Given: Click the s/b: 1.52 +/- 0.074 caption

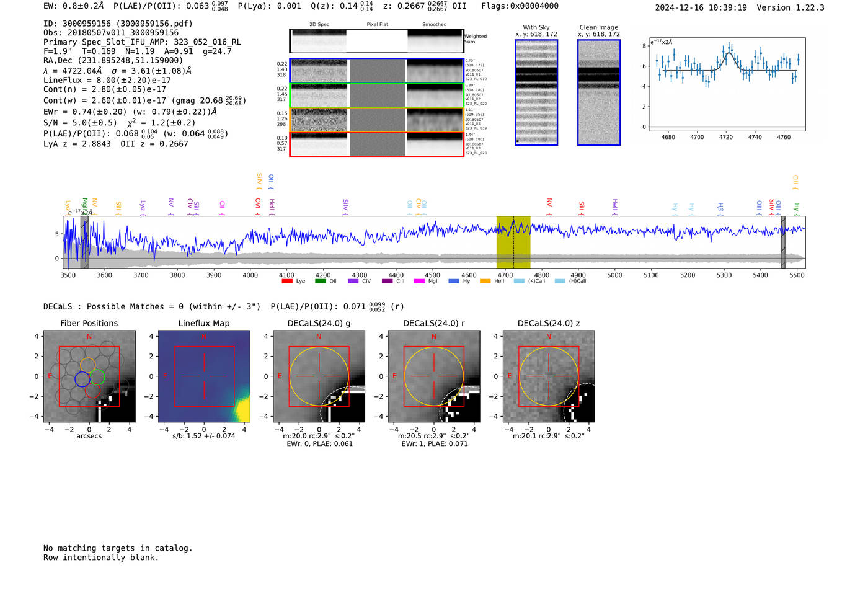Looking at the screenshot, I should (204, 436).
